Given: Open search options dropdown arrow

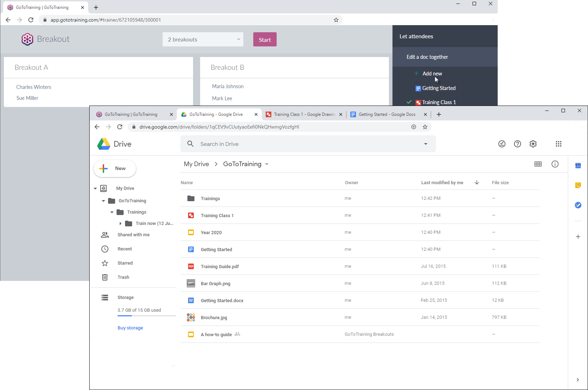Looking at the screenshot, I should (x=426, y=144).
